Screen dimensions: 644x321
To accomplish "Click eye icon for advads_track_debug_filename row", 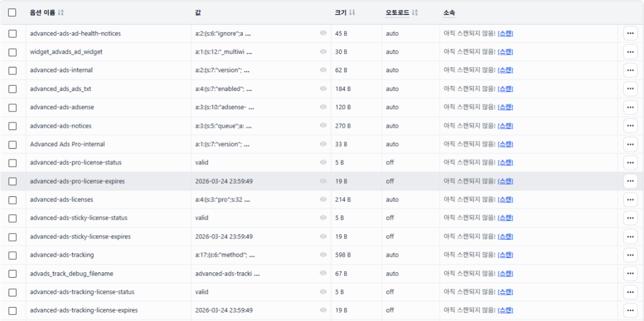I will 323,273.
